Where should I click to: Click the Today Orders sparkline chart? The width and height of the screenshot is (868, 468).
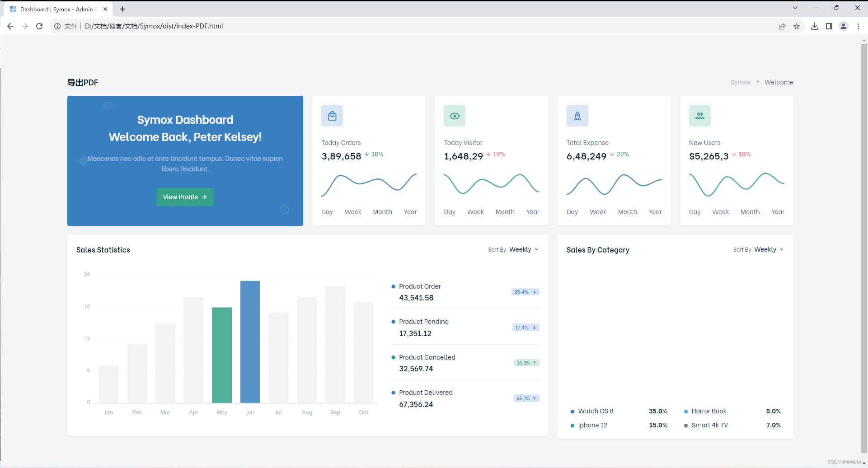click(x=369, y=184)
